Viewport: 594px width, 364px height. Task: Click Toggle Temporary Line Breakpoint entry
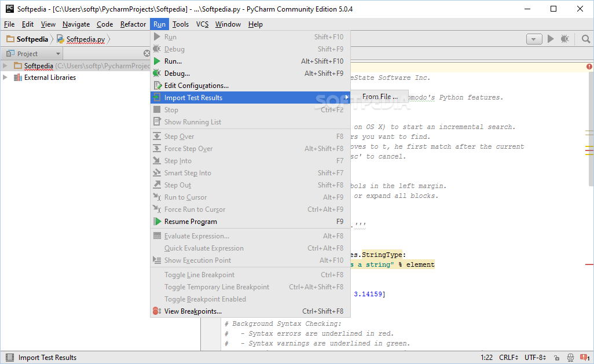[250, 286]
